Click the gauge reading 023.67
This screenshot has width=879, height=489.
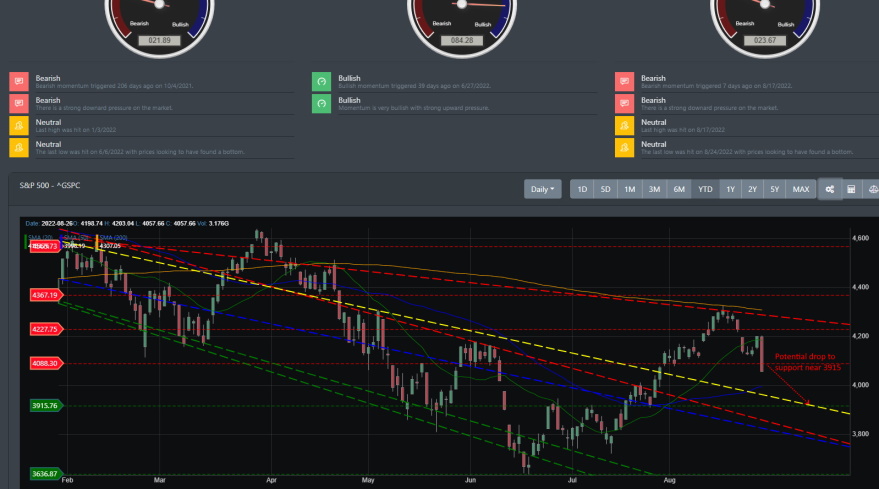[x=765, y=40]
